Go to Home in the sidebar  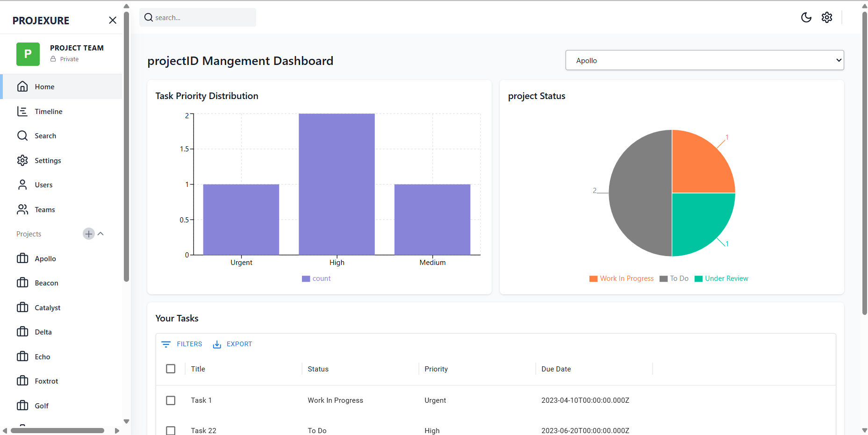pos(61,86)
